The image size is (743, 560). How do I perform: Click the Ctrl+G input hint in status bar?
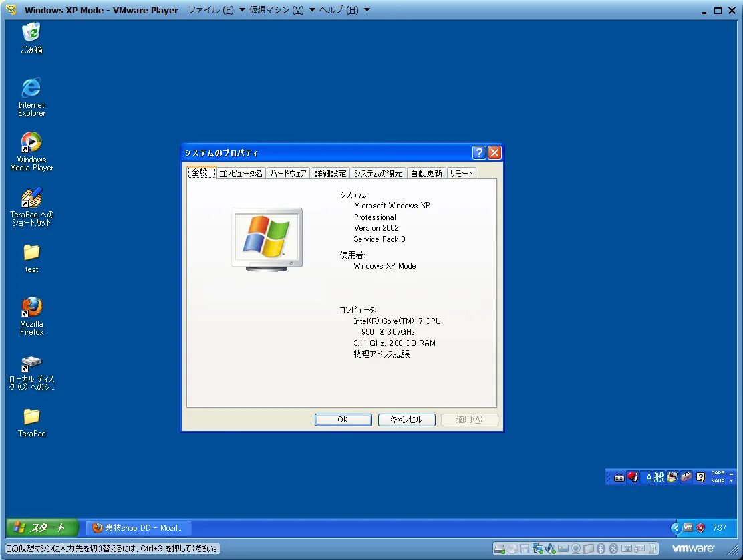point(112,549)
